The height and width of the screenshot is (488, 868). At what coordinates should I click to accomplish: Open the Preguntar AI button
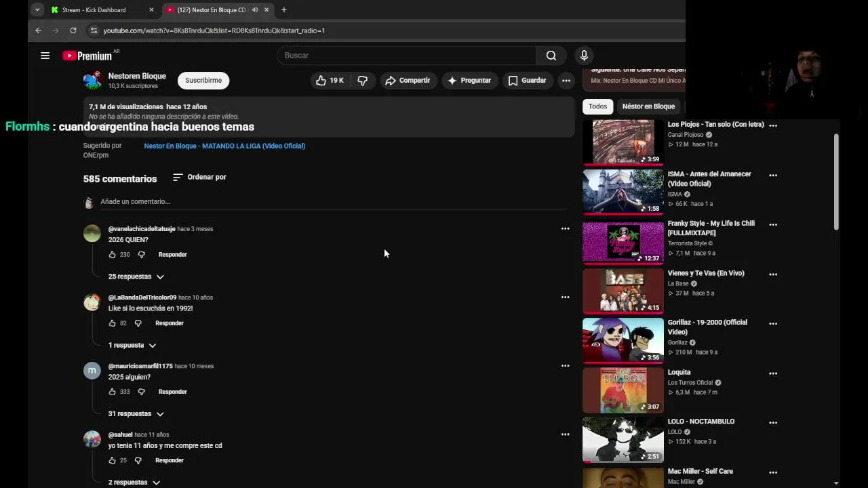click(469, 80)
